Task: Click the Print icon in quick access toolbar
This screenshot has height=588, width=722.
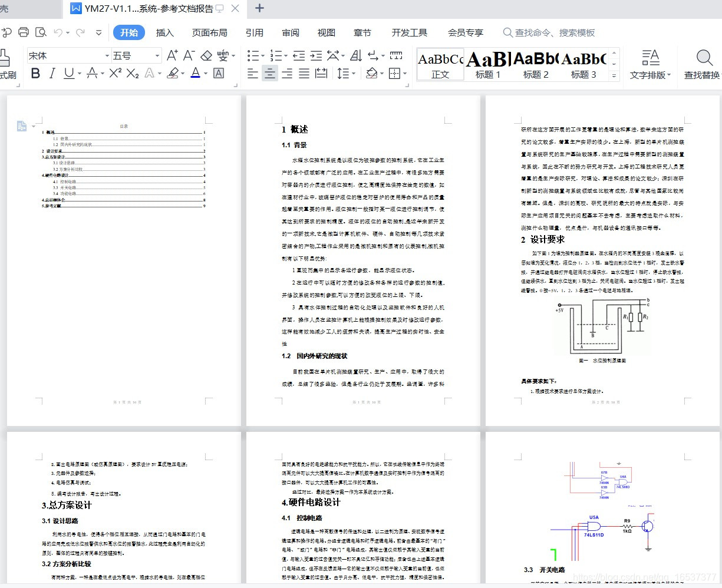Action: click(x=24, y=32)
